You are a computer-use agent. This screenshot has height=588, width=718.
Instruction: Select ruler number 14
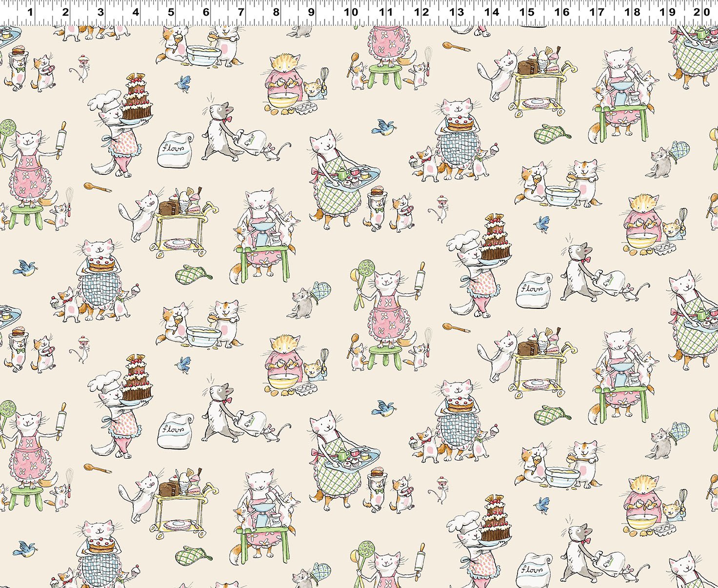click(x=492, y=12)
